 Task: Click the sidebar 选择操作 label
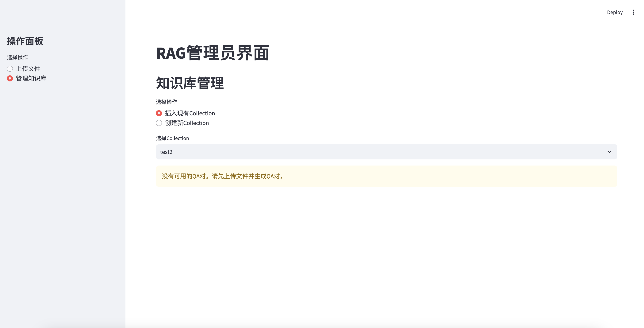pos(17,57)
